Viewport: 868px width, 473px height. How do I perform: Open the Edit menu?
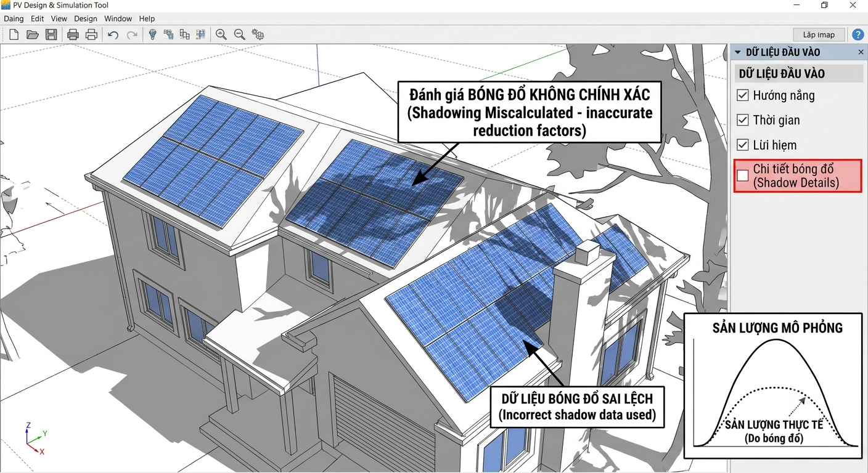[x=37, y=18]
